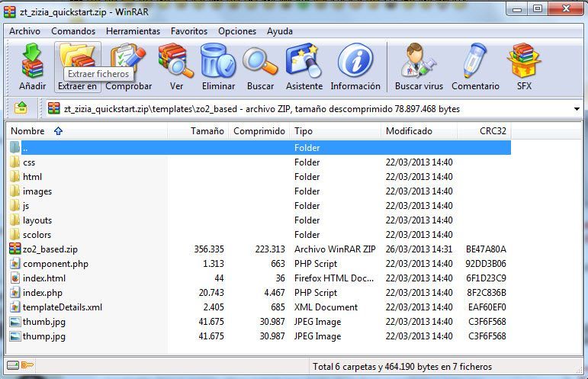The image size is (588, 379).
Task: Click the WinRAR title bar icon
Action: [10, 11]
